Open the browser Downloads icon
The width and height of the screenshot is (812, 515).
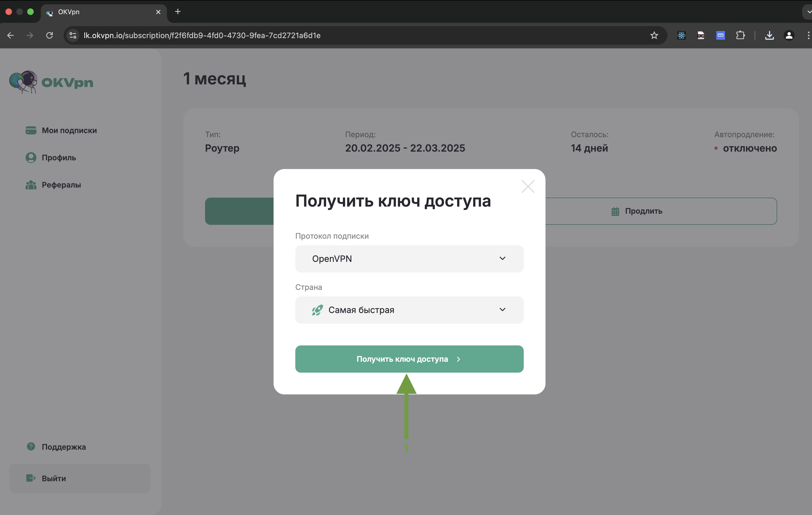(x=770, y=35)
